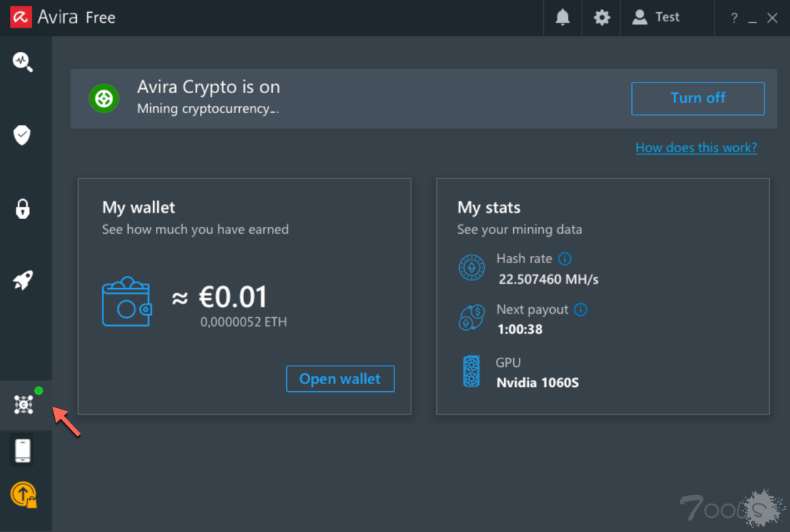Click the wallet illustration icon

pos(127,302)
